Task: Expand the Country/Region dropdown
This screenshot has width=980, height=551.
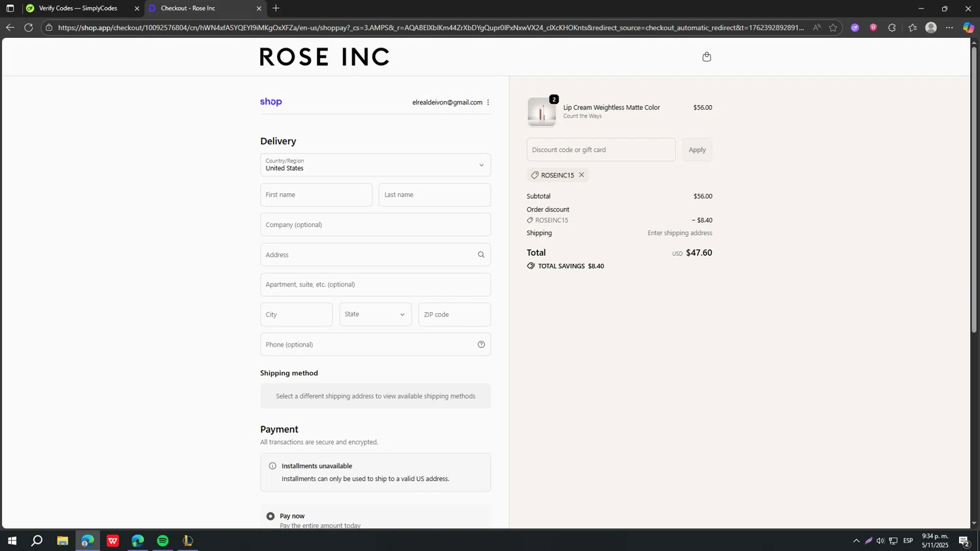Action: tap(375, 165)
